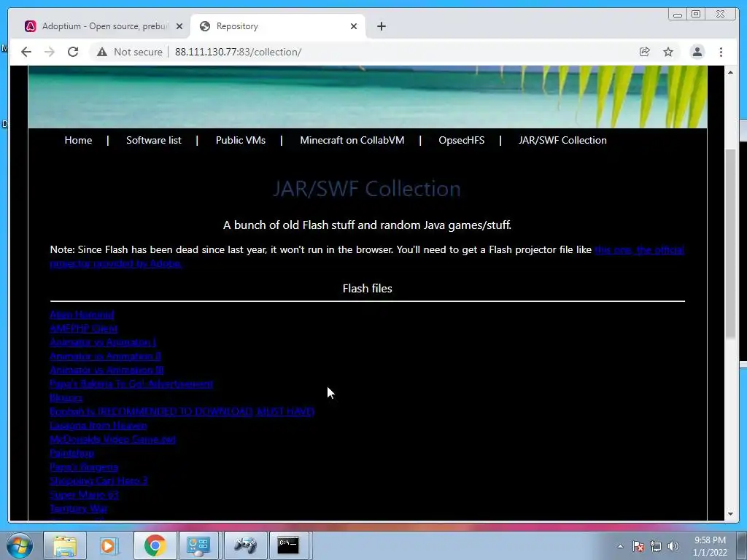Open the Territory War link
747x560 pixels.
[78, 508]
